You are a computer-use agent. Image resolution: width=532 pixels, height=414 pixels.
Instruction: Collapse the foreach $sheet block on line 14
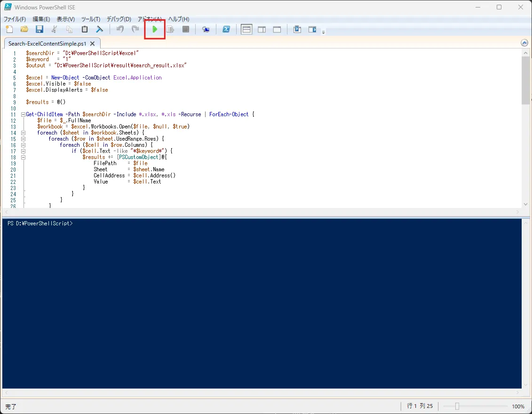(23, 133)
